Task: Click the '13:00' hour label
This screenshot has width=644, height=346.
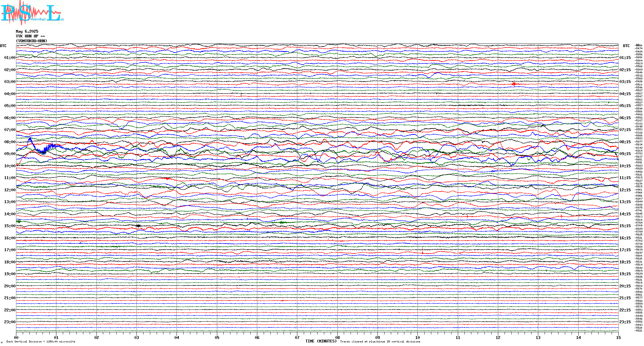Action: pos(10,202)
